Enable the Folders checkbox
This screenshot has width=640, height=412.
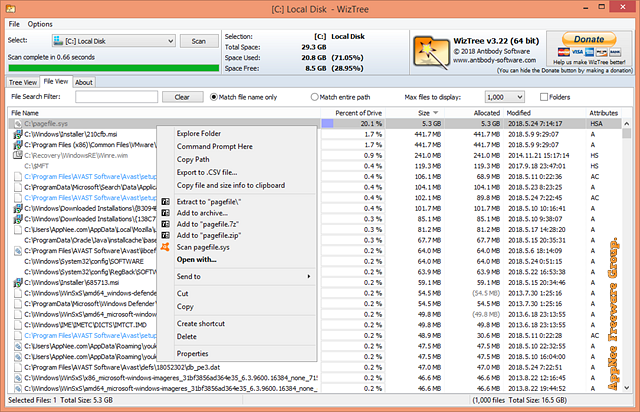pyautogui.click(x=545, y=97)
